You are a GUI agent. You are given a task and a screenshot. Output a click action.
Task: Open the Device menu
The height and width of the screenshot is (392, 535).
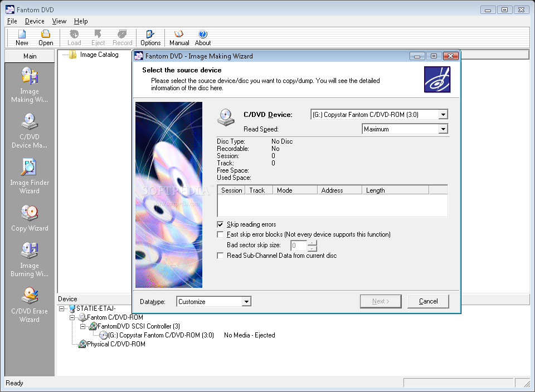35,21
